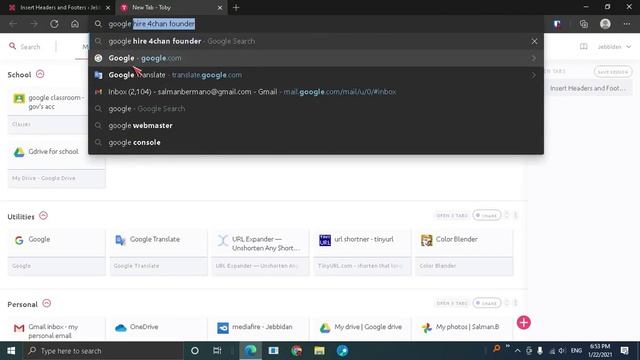Close the New Tab - Toby tab
The height and width of the screenshot is (360, 640).
pos(220,8)
